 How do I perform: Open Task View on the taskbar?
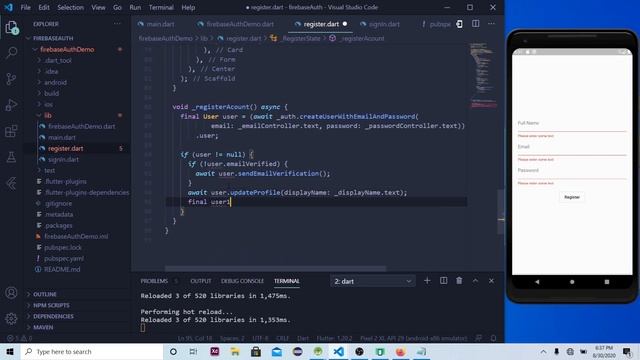[x=193, y=351]
